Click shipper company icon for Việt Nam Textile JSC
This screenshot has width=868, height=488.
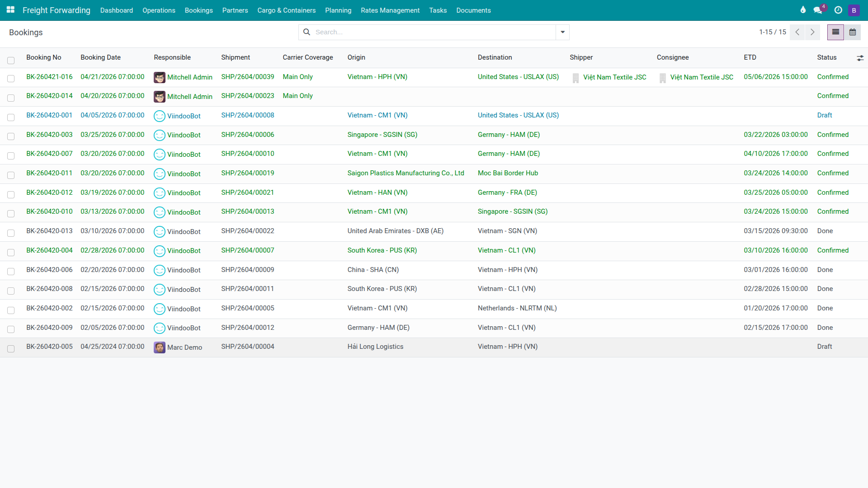pyautogui.click(x=576, y=78)
